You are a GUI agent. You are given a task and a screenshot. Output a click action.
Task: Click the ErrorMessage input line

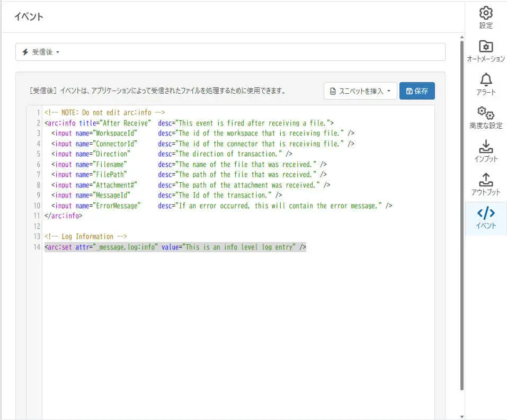pyautogui.click(x=222, y=205)
